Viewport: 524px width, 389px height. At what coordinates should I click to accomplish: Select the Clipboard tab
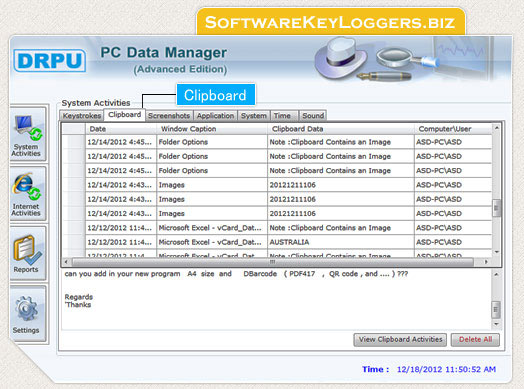point(124,115)
